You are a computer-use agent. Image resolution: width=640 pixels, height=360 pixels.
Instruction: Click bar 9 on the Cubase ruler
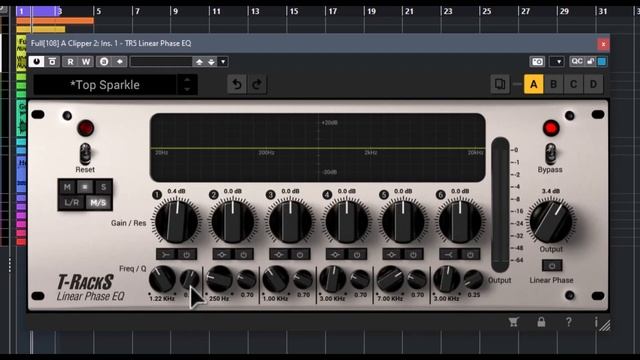175,11
